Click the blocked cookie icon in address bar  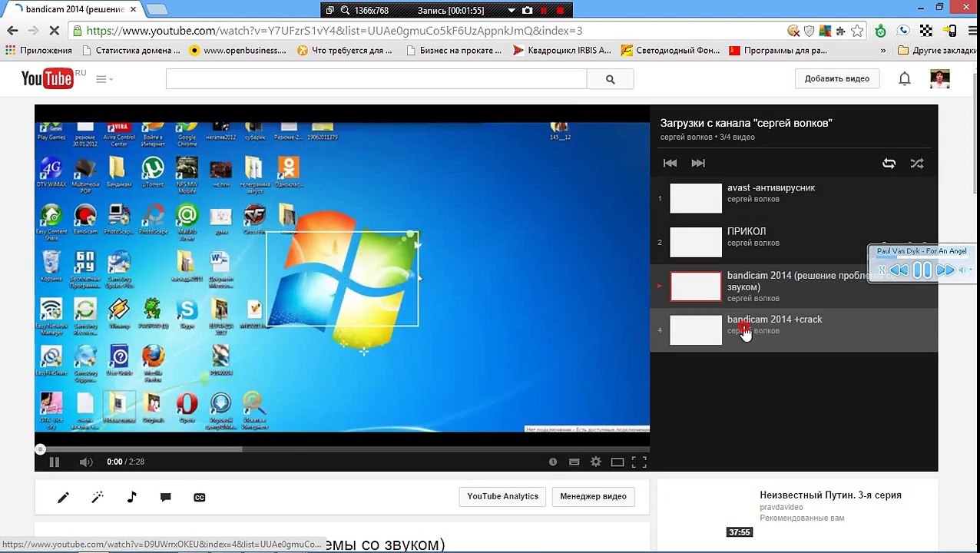tap(793, 31)
